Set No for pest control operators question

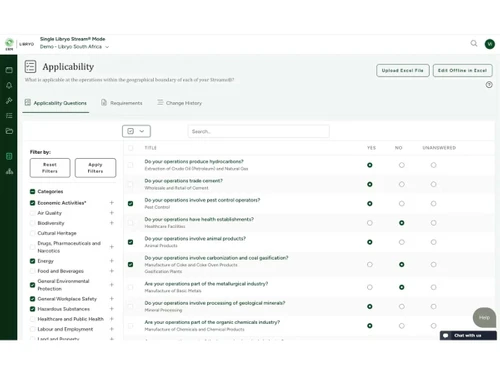pos(402,203)
